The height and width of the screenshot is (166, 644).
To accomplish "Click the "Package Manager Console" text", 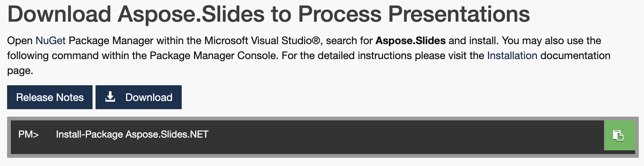I will [214, 55].
